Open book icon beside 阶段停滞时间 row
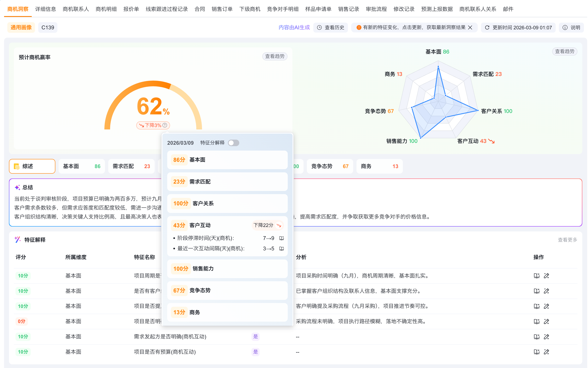Image resolution: width=588 pixels, height=368 pixels. click(x=281, y=238)
